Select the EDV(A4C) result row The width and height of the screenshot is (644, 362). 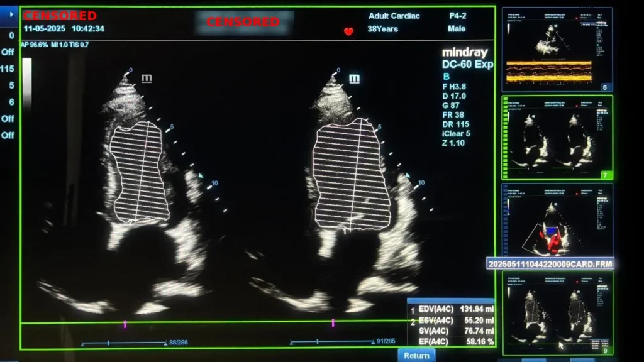pos(452,310)
